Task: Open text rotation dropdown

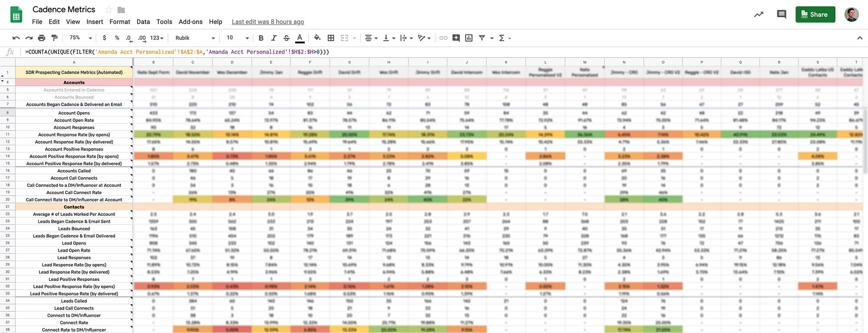Action: [424, 38]
